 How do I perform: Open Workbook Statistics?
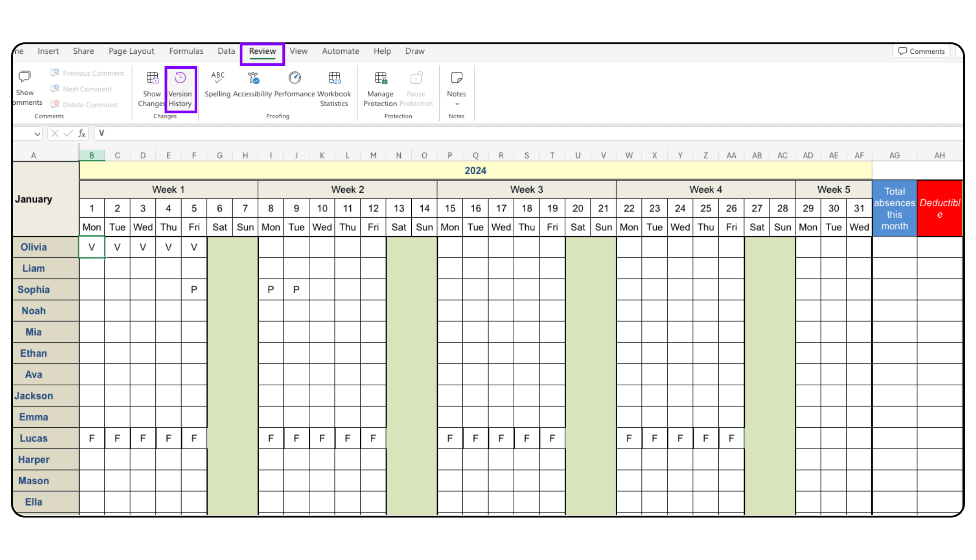pyautogui.click(x=334, y=90)
